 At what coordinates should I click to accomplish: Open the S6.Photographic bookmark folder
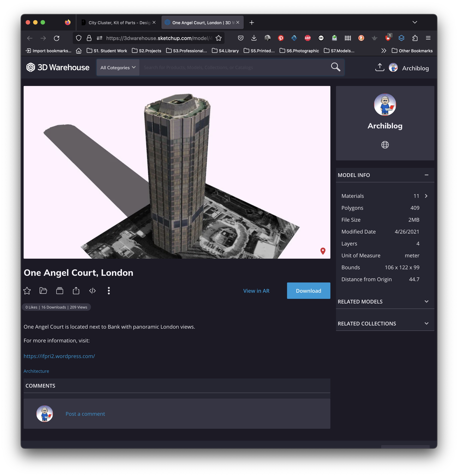(299, 51)
